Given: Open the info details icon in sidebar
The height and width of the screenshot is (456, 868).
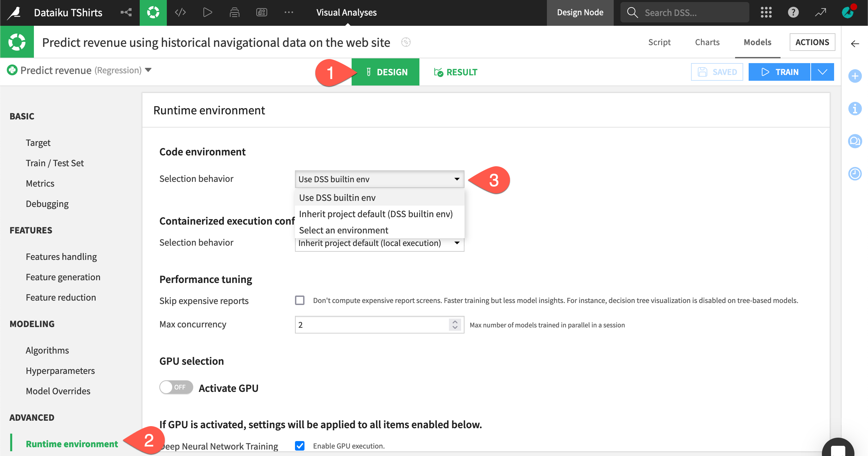Looking at the screenshot, I should click(x=855, y=109).
